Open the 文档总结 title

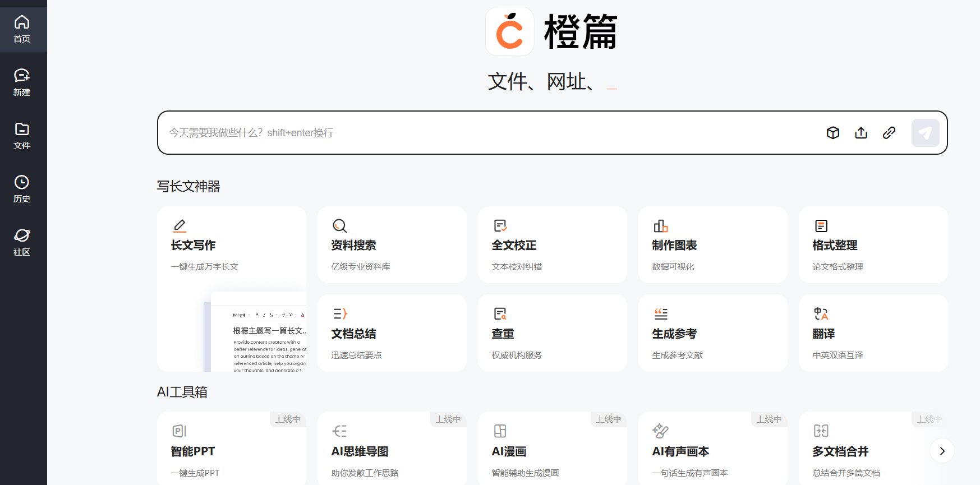353,334
